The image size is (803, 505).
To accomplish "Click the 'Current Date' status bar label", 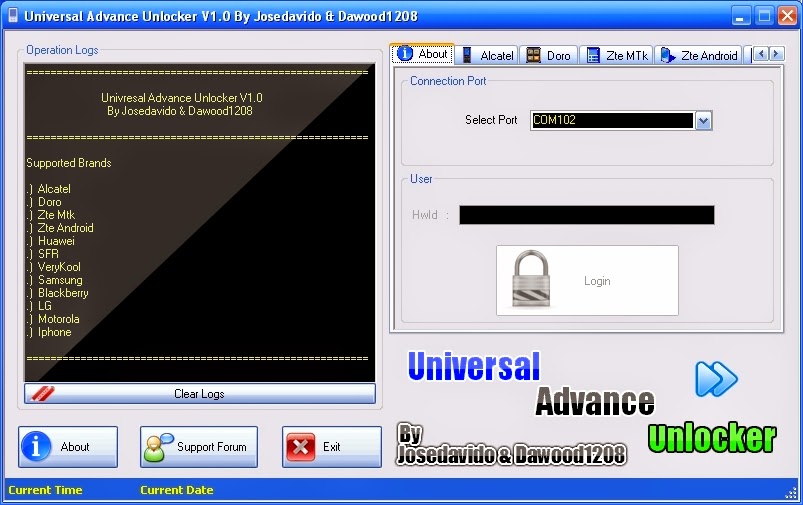I will click(177, 490).
